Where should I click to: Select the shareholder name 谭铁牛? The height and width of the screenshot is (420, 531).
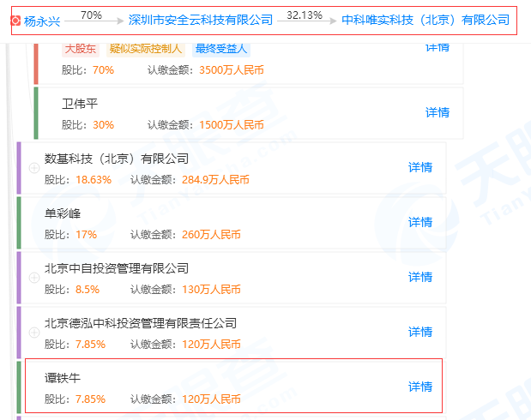(x=63, y=378)
